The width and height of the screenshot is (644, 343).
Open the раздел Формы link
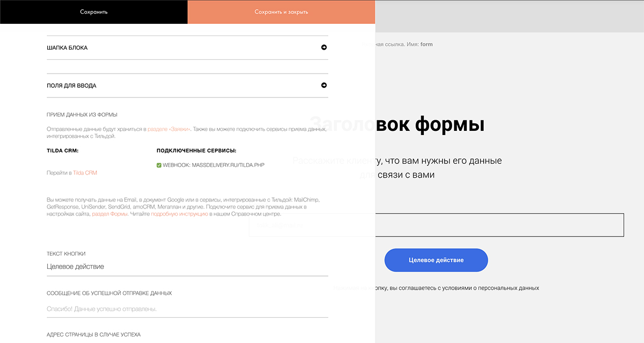[110, 214]
